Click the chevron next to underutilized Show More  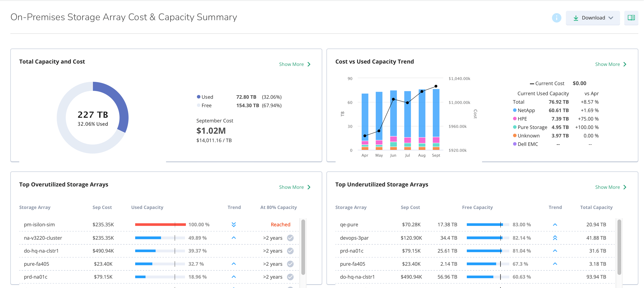pyautogui.click(x=625, y=187)
